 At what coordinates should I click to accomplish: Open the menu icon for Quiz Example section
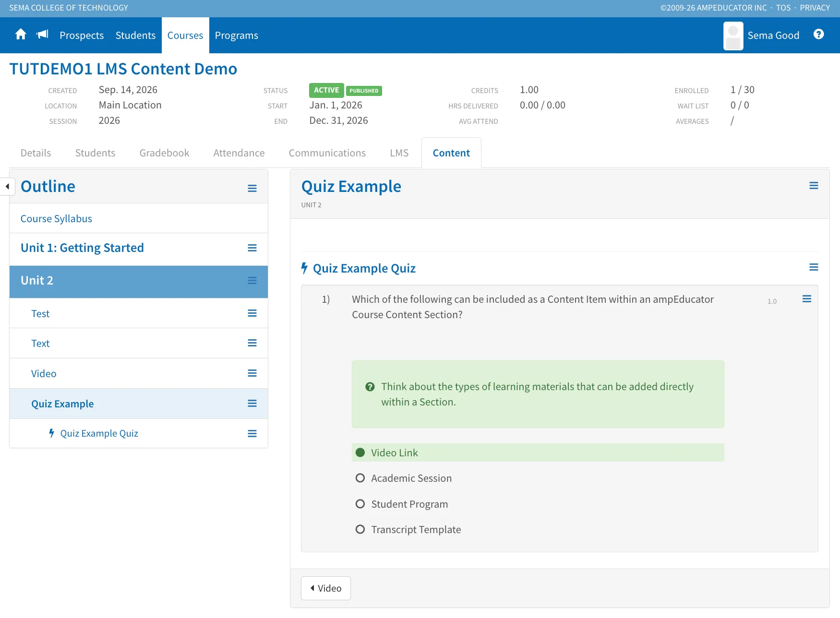(252, 404)
